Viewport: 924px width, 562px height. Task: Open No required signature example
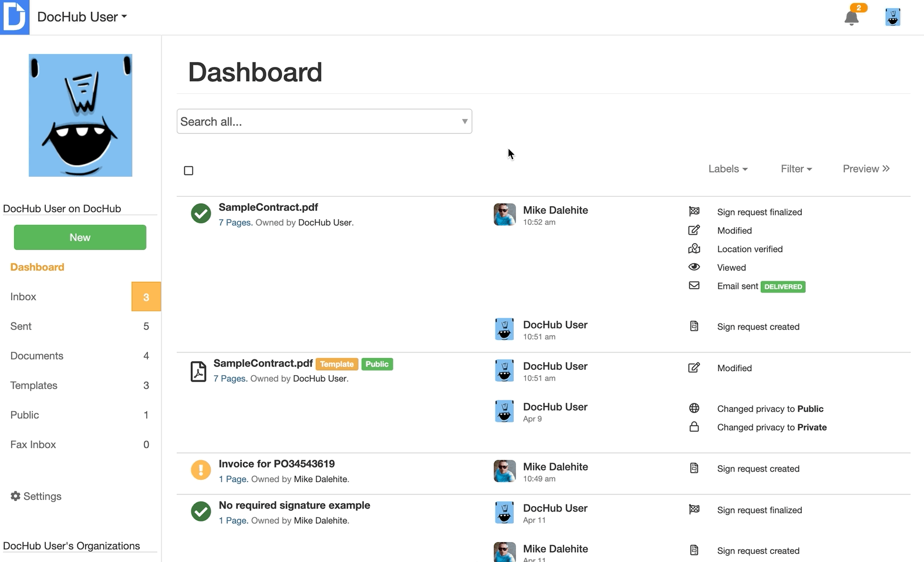[294, 505]
